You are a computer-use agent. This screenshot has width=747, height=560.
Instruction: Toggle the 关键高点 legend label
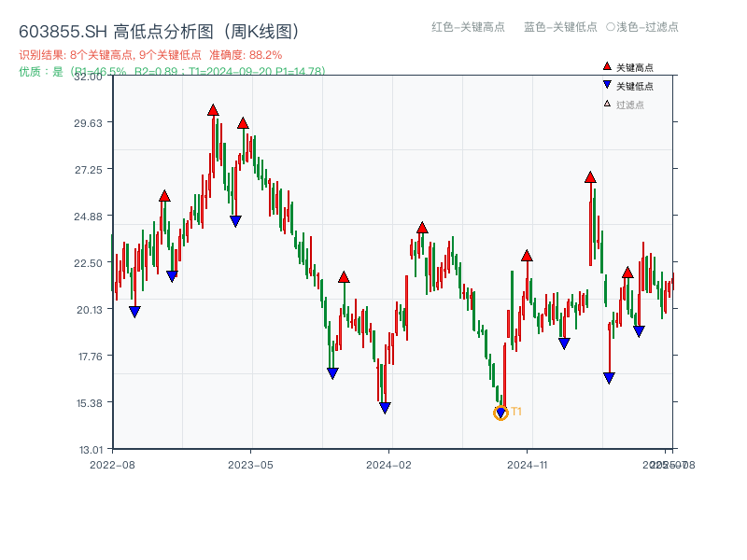pos(635,67)
